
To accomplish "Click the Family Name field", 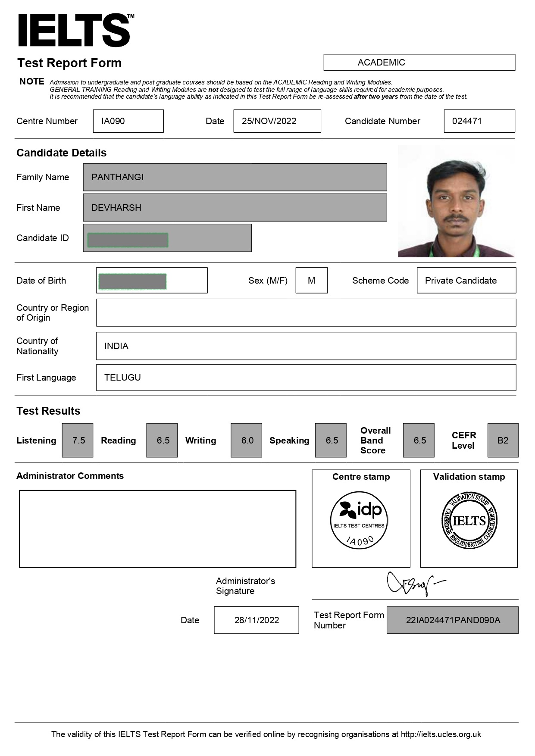I will [235, 177].
